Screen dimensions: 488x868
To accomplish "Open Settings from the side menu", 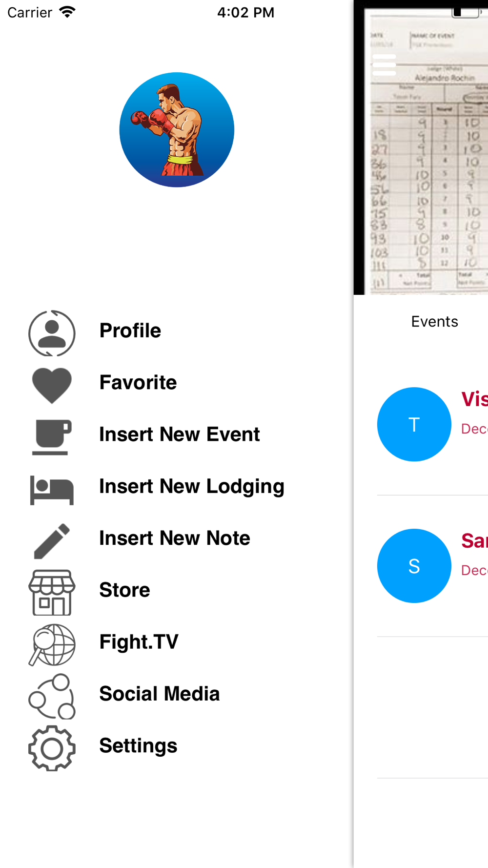I will (x=138, y=745).
